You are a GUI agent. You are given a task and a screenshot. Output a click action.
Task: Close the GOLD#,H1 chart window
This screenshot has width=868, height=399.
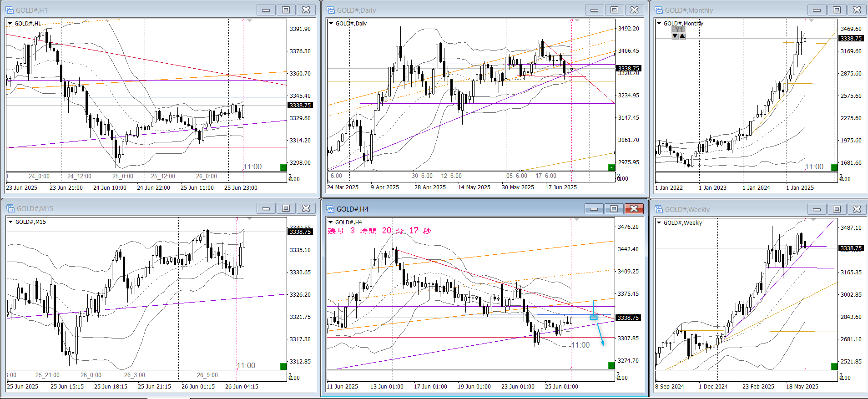[306, 10]
